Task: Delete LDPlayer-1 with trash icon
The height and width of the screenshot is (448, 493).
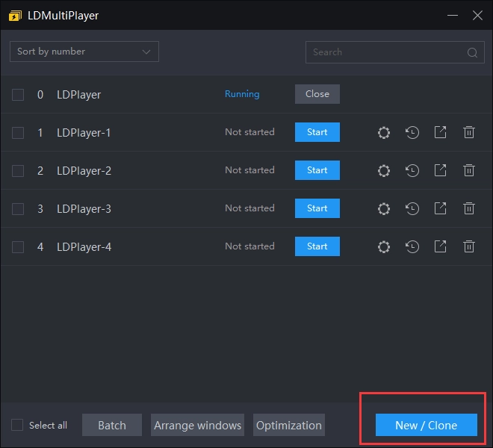Action: tap(469, 132)
